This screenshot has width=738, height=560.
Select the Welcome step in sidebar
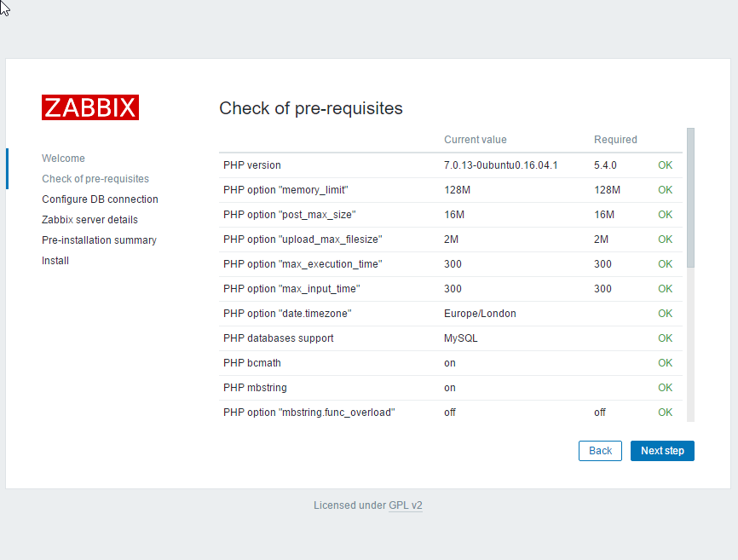[63, 158]
